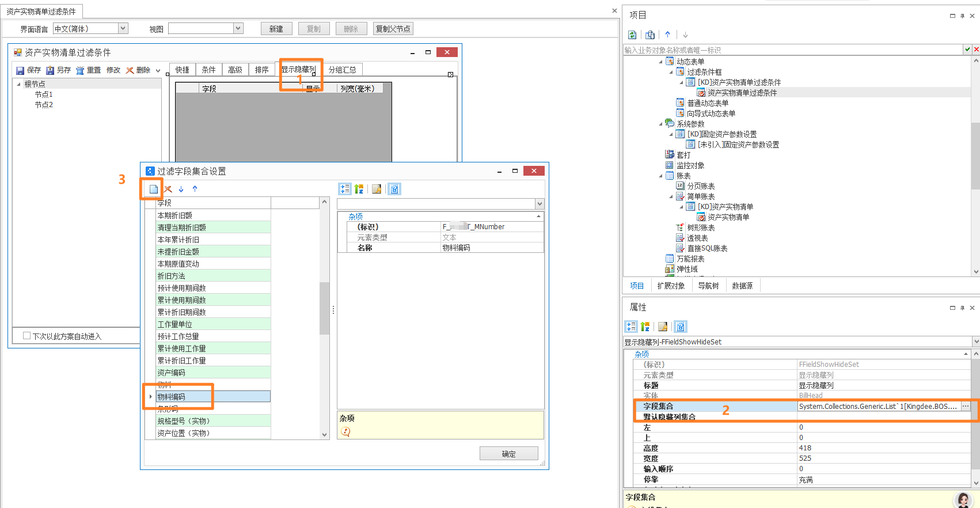980x508 pixels.
Task: Click the new field icon in 过滤字段集合设置
Action: [x=153, y=189]
